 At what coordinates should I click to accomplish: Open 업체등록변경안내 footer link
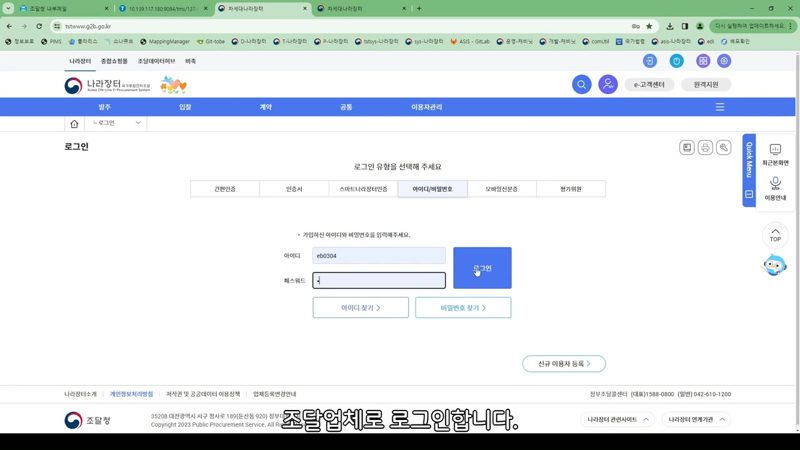pos(274,394)
